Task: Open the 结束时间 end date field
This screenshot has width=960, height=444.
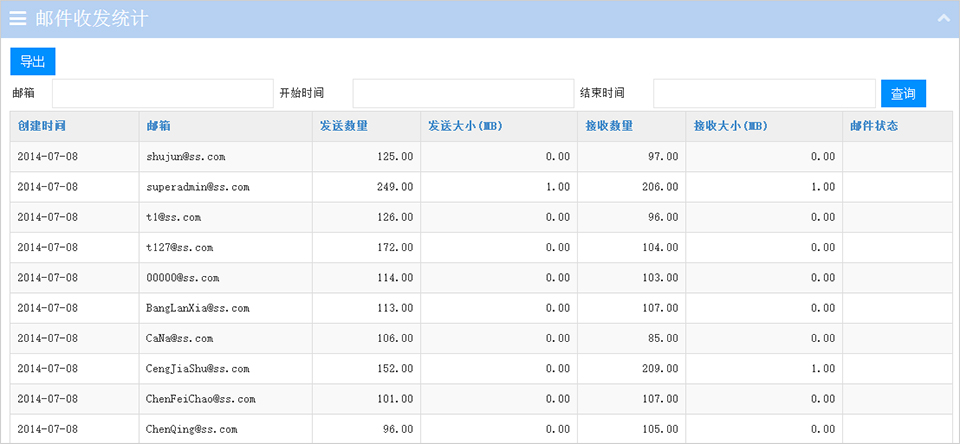Action: click(x=764, y=94)
